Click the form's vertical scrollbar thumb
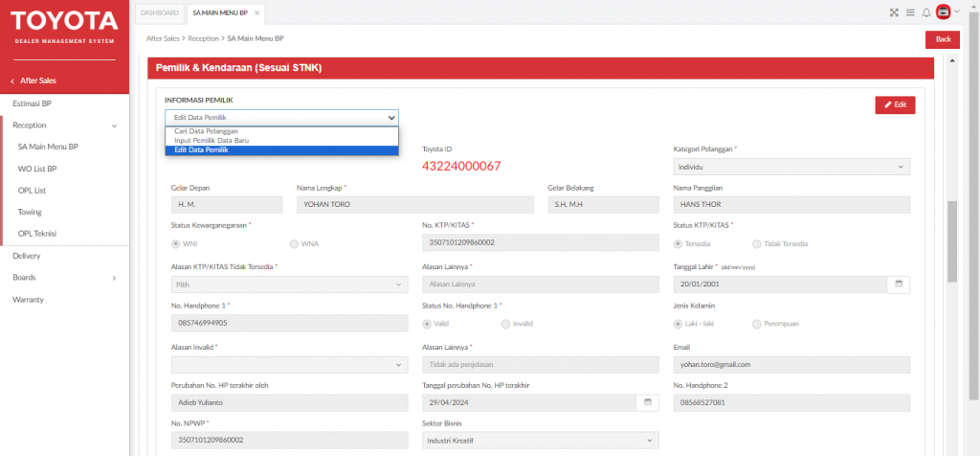 [952, 242]
